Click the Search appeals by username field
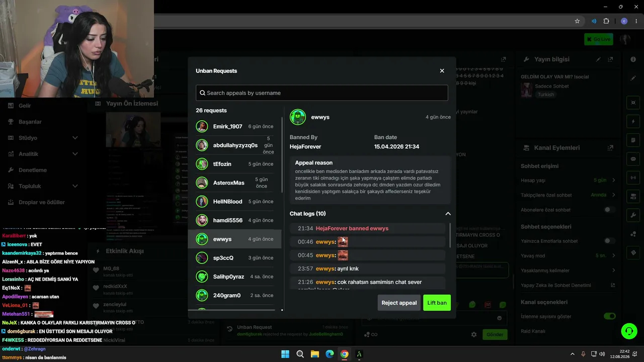Image resolution: width=644 pixels, height=362 pixels. point(321,93)
